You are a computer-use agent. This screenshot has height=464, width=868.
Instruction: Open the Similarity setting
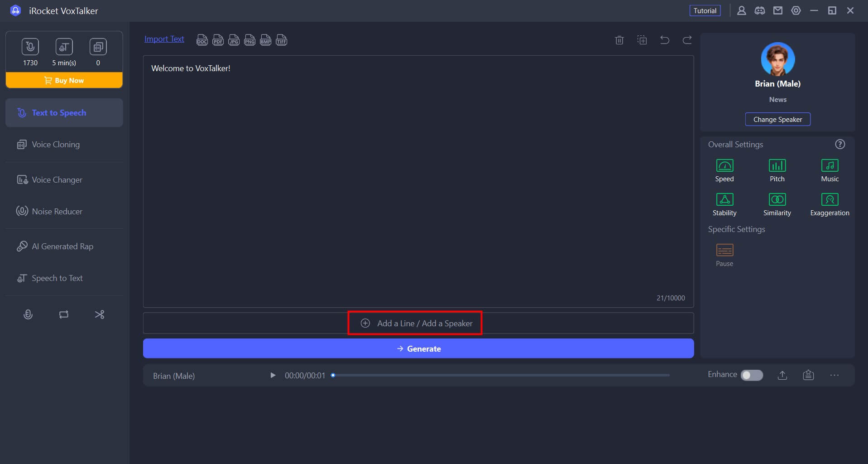pyautogui.click(x=777, y=204)
